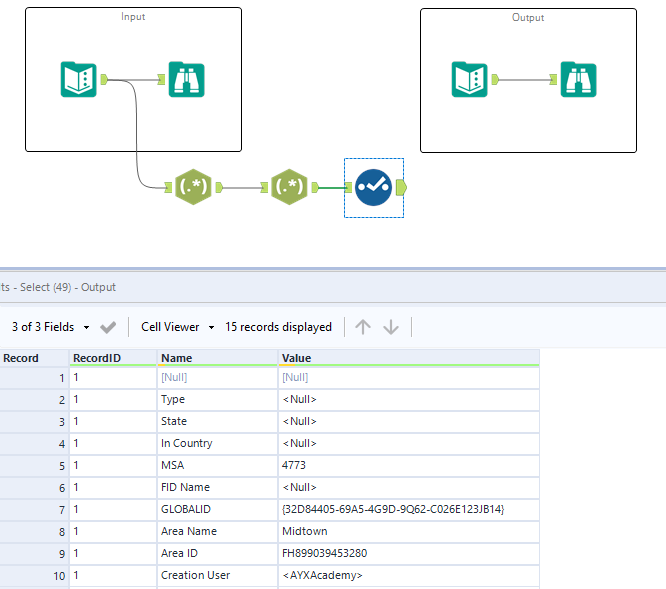Screen dimensions: 666x589
Task: Select the blue Select tool with checkmark
Action: 374,187
